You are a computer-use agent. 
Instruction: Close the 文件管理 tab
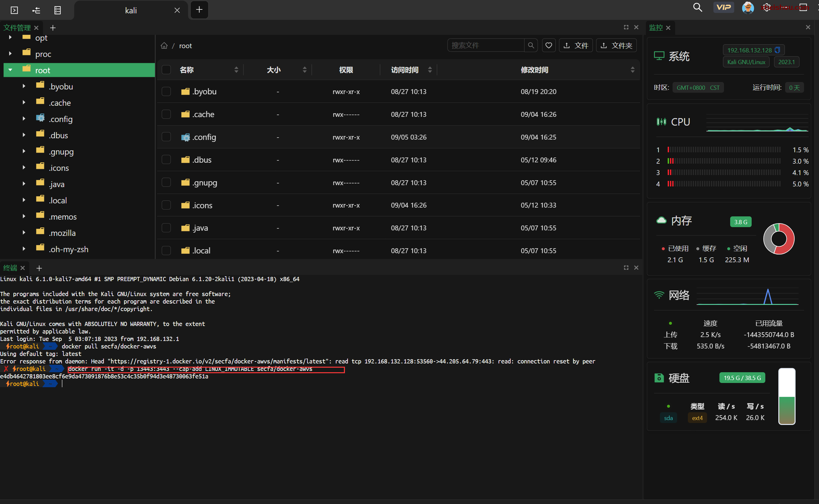coord(36,28)
